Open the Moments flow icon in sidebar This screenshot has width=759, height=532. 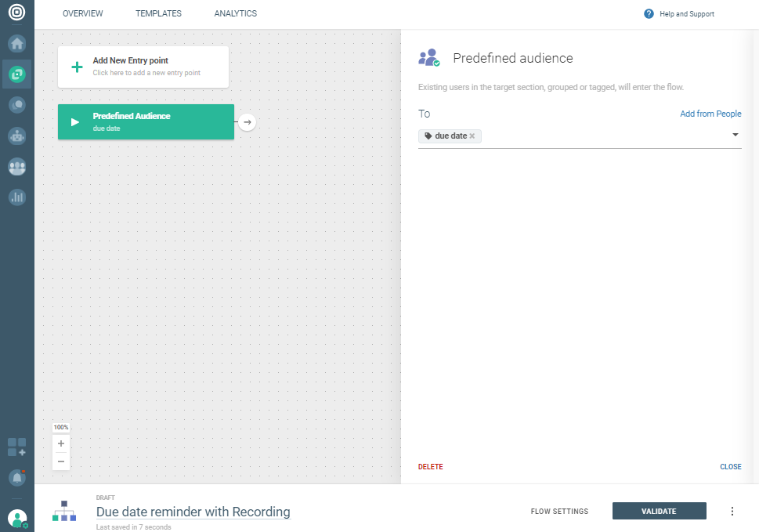click(x=17, y=74)
